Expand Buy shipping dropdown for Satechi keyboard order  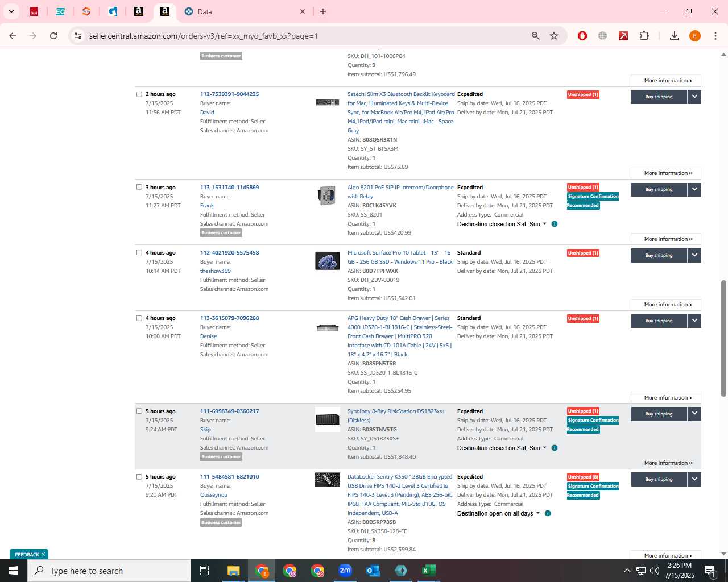click(x=694, y=97)
